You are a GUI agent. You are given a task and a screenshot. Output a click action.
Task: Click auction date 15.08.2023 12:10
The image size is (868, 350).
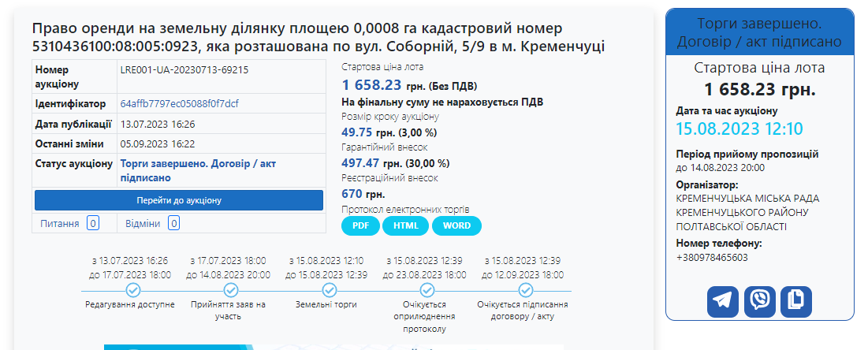(739, 129)
